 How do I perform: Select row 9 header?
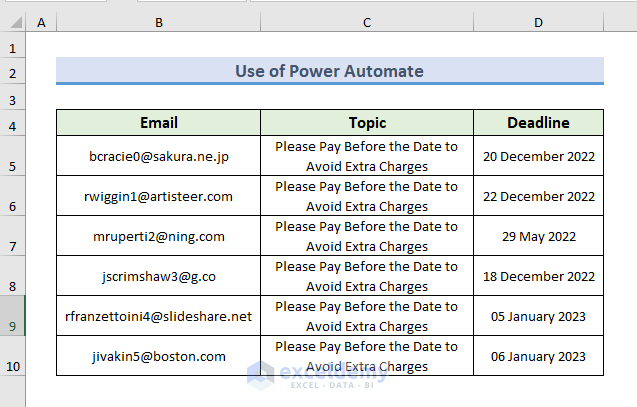pyautogui.click(x=13, y=316)
